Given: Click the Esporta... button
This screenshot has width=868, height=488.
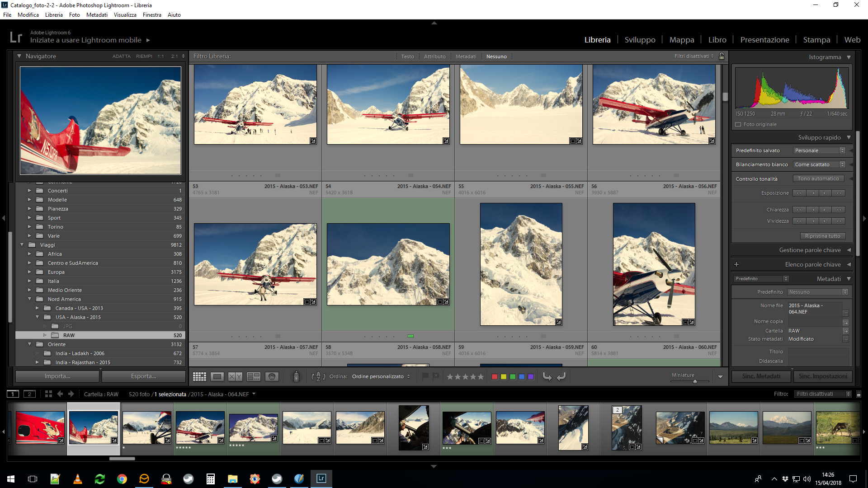Looking at the screenshot, I should pyautogui.click(x=144, y=376).
